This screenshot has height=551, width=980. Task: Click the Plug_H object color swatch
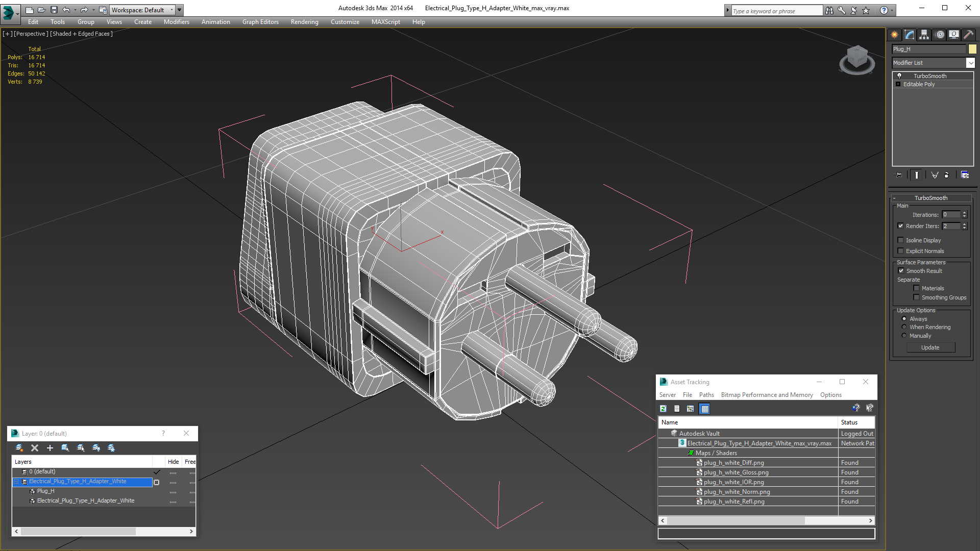point(972,49)
